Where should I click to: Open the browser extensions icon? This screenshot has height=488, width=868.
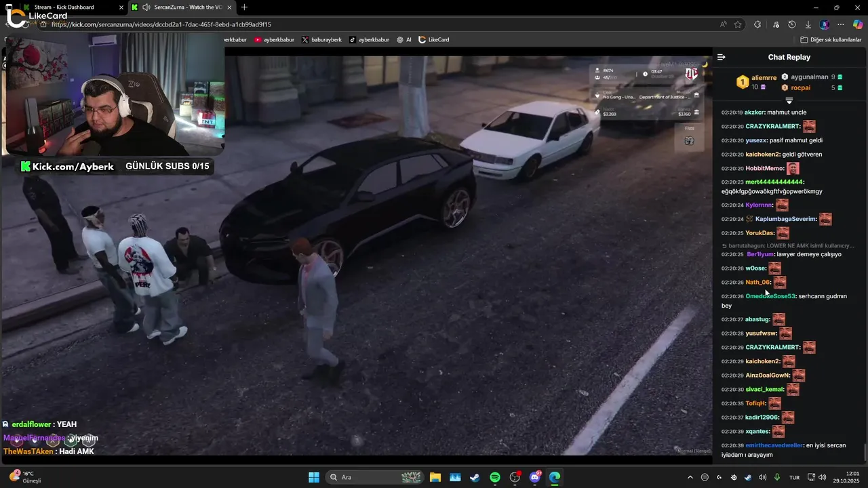(x=757, y=24)
